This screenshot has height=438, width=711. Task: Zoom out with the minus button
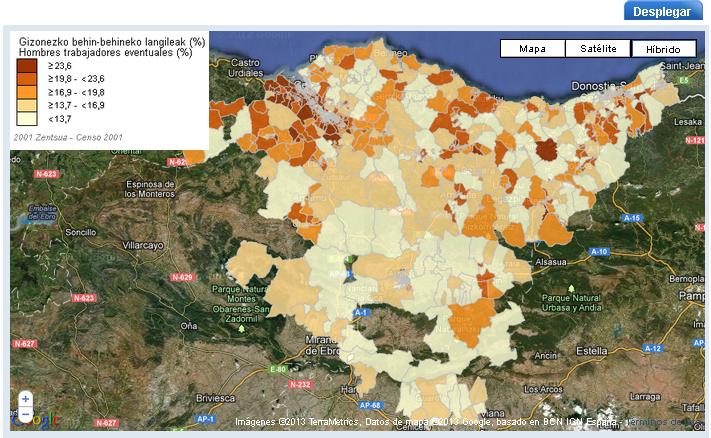(25, 413)
